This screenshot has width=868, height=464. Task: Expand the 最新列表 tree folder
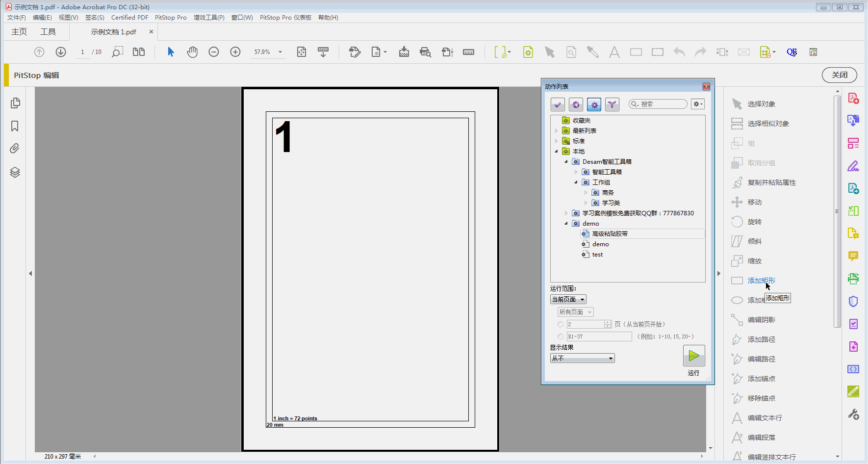556,131
